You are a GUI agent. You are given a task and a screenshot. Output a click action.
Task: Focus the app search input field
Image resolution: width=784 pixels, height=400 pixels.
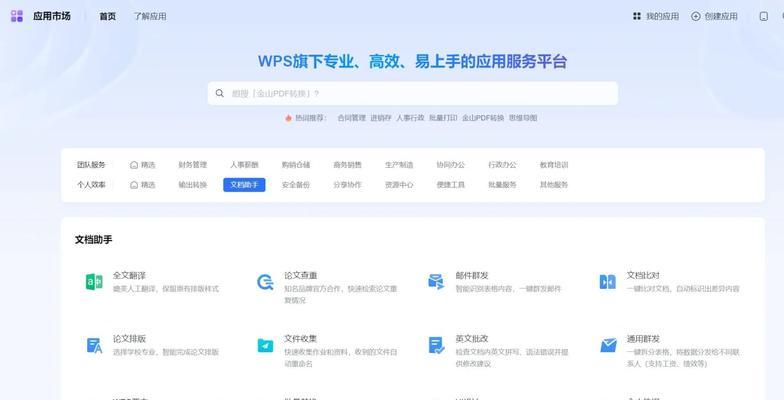click(x=413, y=94)
